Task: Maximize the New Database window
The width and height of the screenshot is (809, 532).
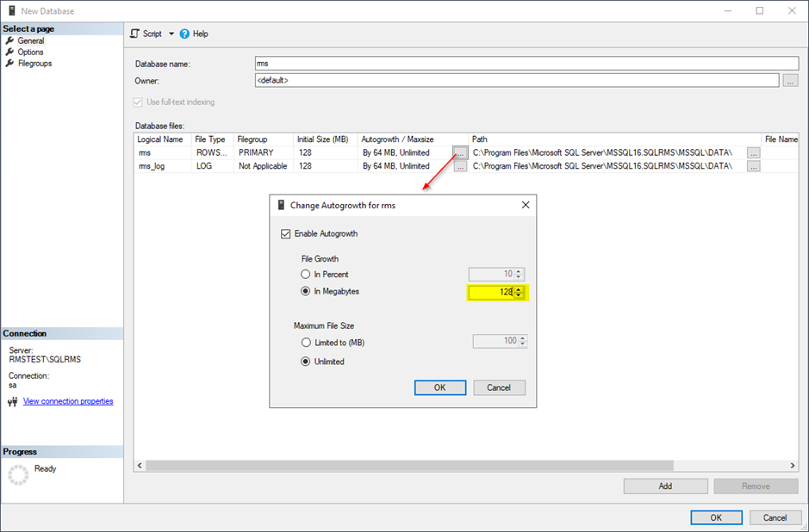Action: click(x=760, y=11)
